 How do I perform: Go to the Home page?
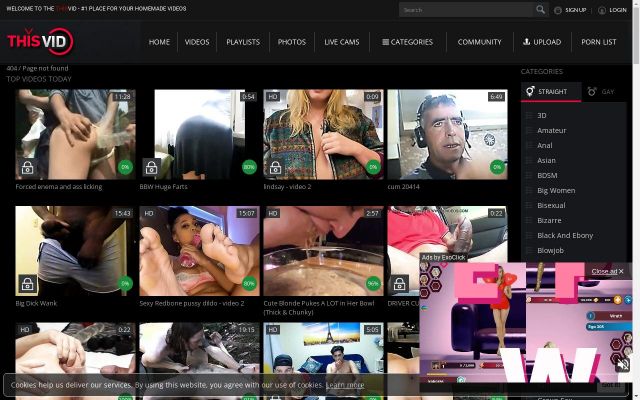click(159, 42)
